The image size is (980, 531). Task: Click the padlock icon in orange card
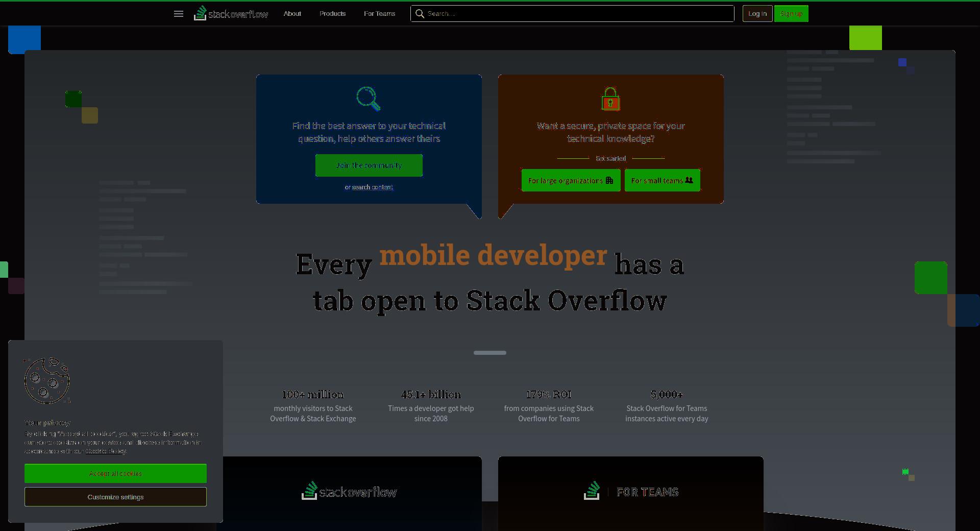[610, 99]
